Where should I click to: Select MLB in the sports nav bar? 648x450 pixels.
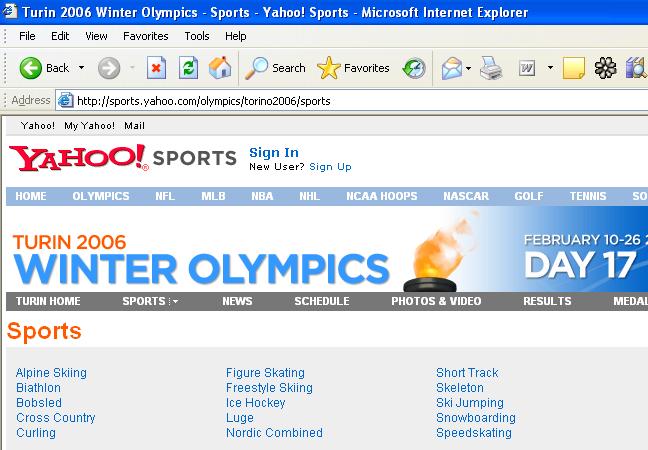click(x=213, y=196)
